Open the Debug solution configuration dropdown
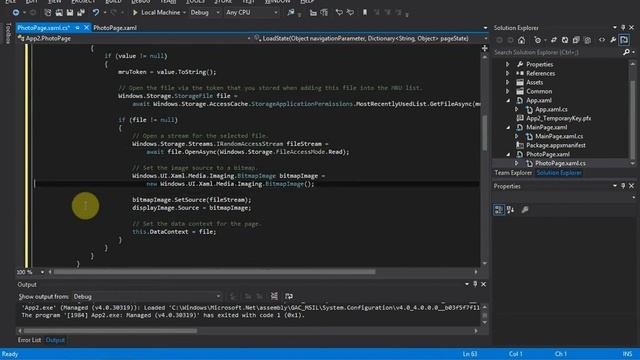The width and height of the screenshot is (640, 360). point(205,13)
